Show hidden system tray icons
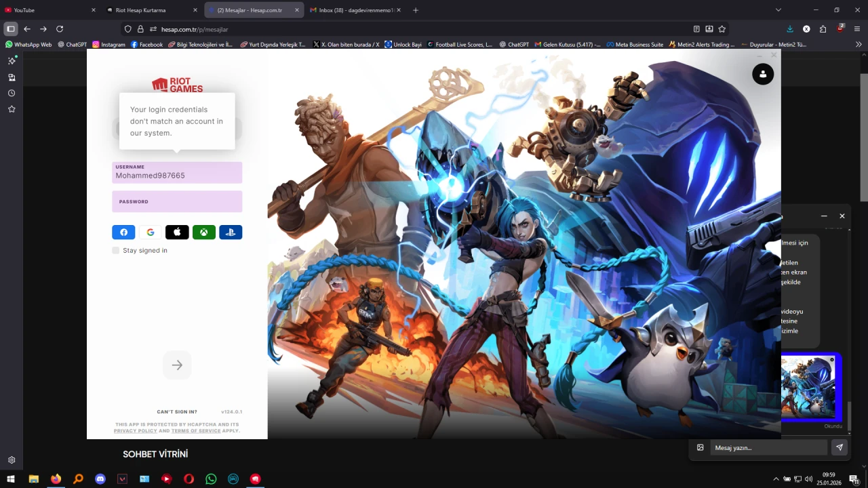Viewport: 868px width, 488px height. coord(776,479)
